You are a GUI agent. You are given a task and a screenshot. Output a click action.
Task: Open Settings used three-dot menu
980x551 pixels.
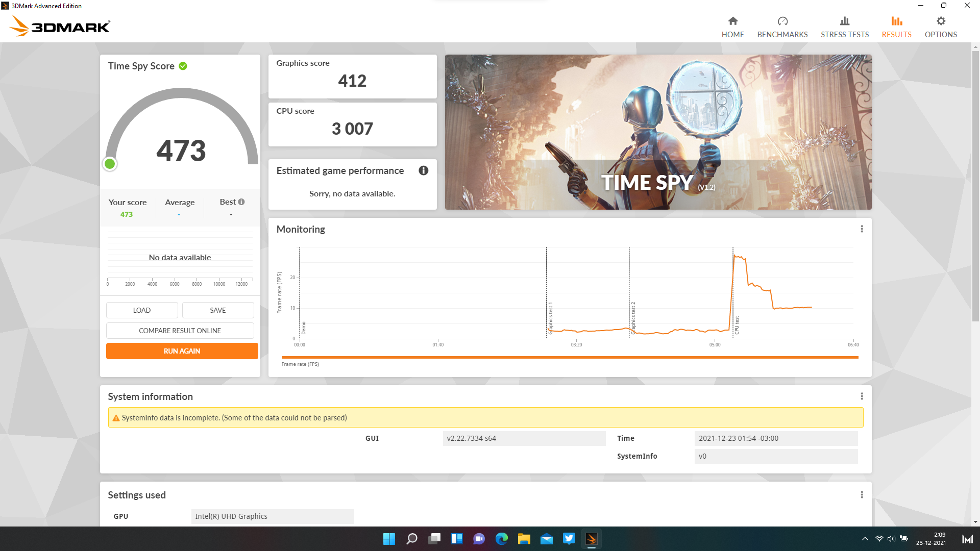click(x=862, y=495)
